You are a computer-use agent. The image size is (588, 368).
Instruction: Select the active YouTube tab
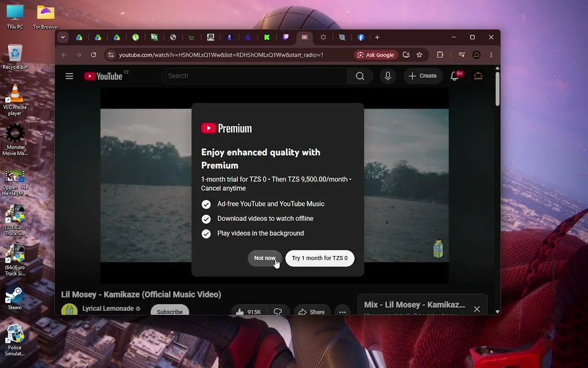click(305, 37)
